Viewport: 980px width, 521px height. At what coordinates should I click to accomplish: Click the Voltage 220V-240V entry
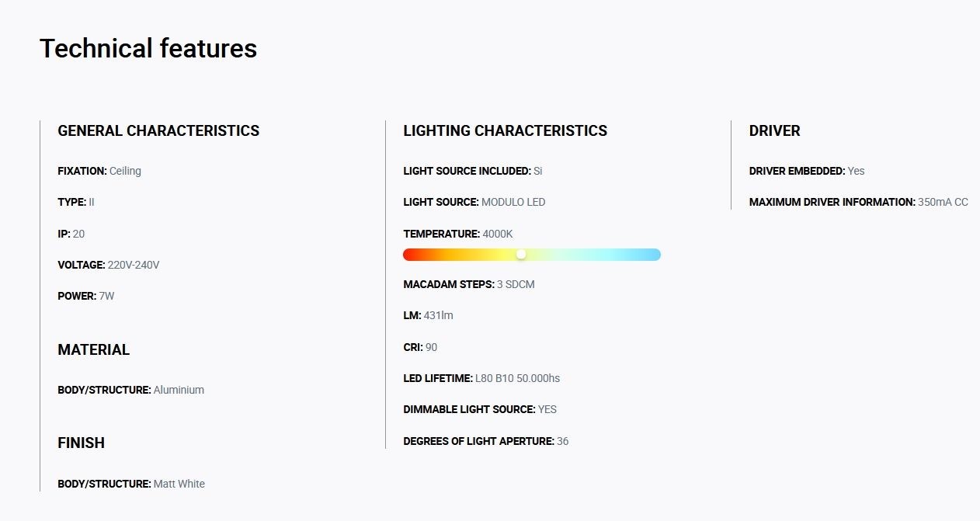(109, 265)
